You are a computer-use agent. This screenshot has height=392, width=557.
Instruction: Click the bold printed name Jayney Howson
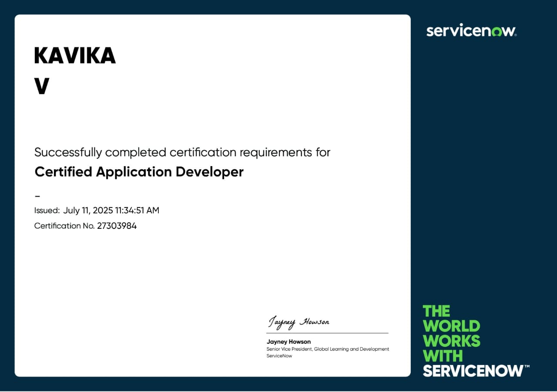pyautogui.click(x=289, y=342)
